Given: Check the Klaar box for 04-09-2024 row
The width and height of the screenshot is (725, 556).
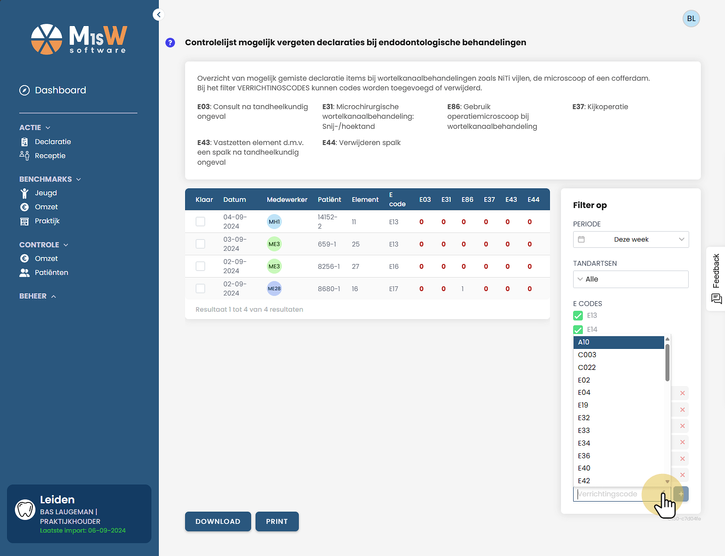Looking at the screenshot, I should pos(200,222).
